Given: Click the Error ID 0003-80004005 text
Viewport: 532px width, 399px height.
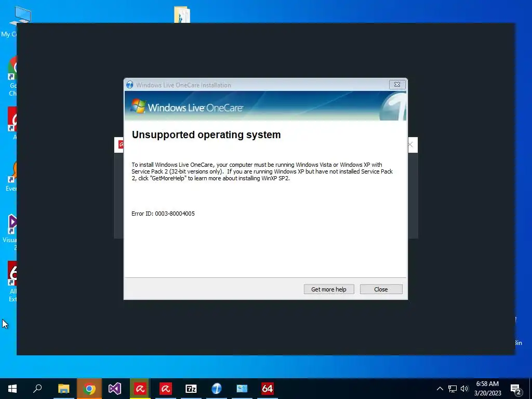Looking at the screenshot, I should click(163, 214).
